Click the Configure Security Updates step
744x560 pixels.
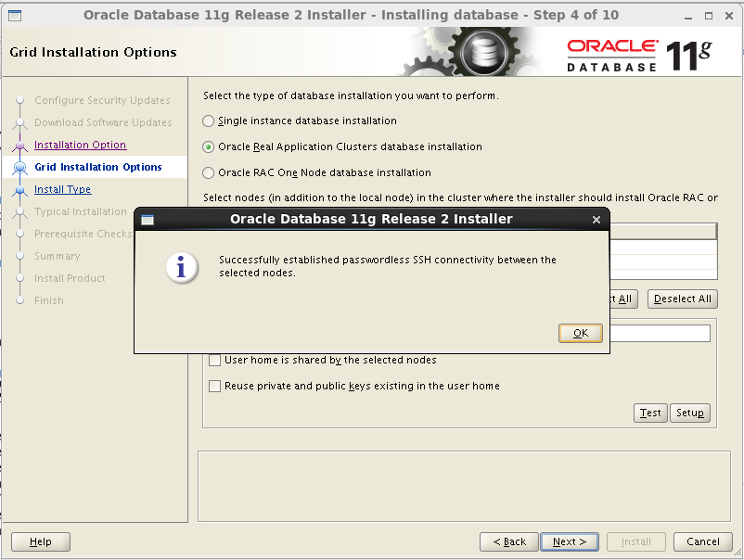coord(102,100)
